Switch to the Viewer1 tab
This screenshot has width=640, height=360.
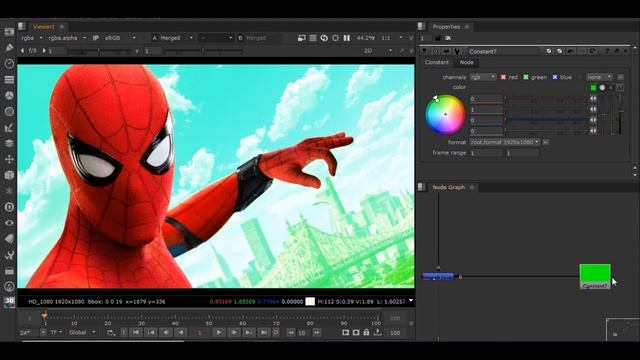coord(43,27)
